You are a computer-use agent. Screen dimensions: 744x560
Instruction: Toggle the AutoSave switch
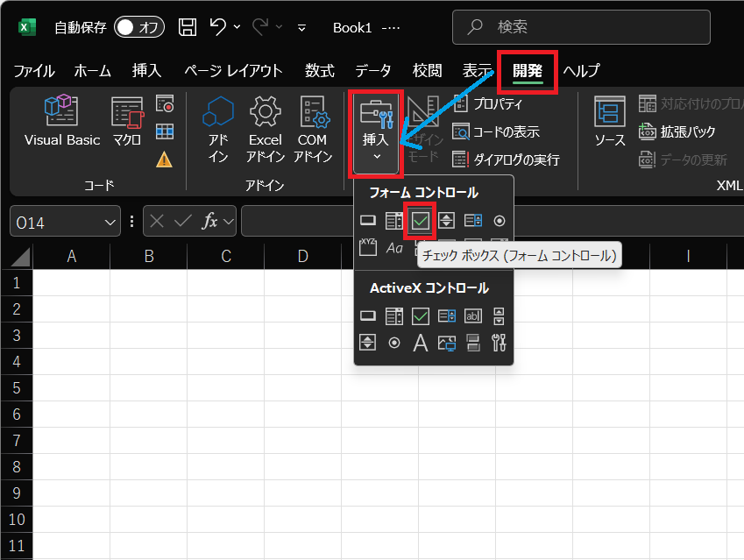pyautogui.click(x=139, y=27)
